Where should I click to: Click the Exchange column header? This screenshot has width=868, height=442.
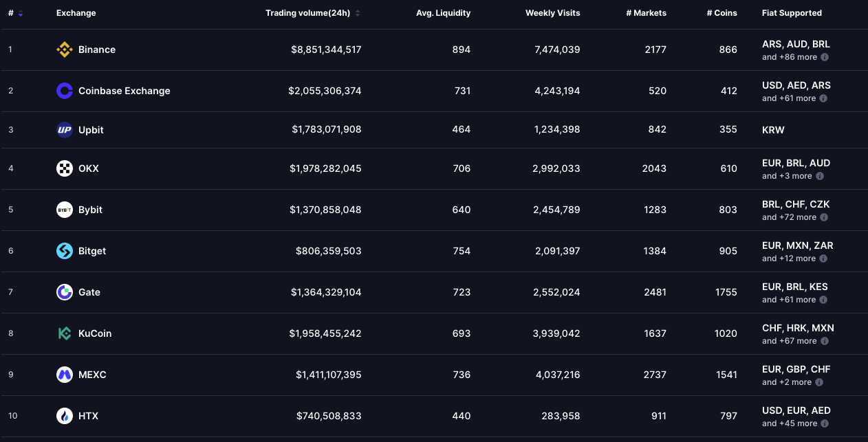coord(76,13)
